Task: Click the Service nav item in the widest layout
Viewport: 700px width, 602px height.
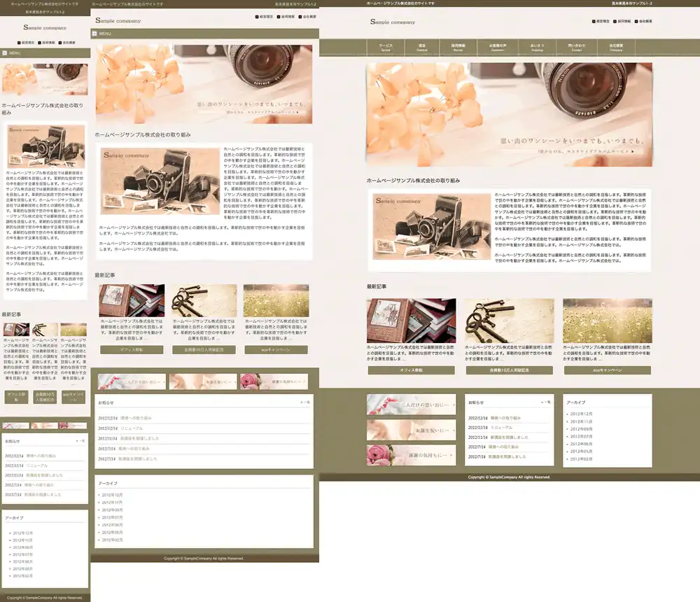Action: [386, 48]
